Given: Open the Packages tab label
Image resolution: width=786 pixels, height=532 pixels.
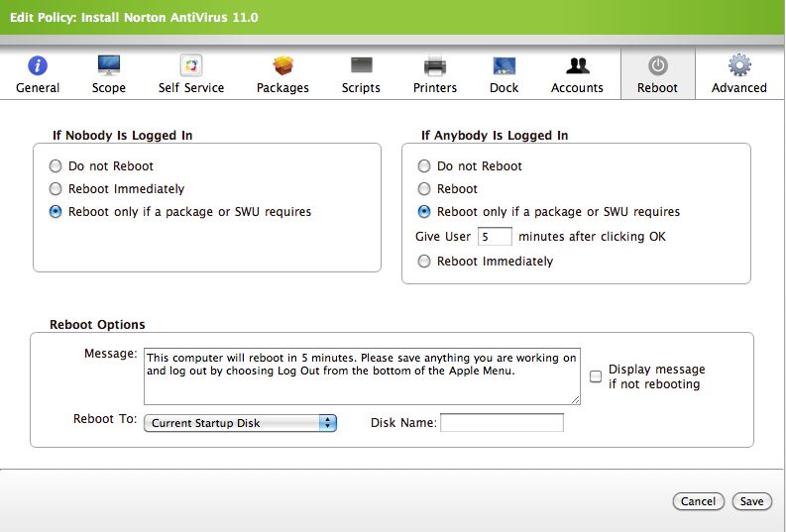Looking at the screenshot, I should 282,88.
